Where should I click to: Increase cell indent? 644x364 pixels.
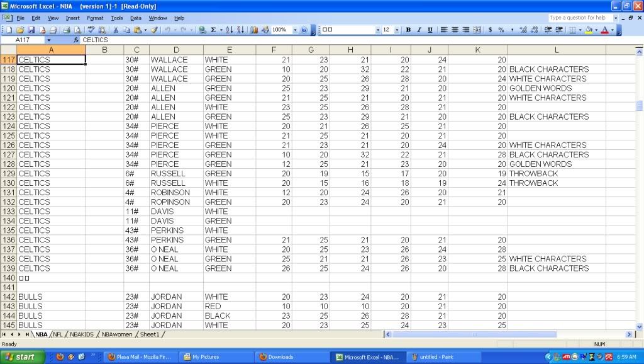[x=559, y=30]
